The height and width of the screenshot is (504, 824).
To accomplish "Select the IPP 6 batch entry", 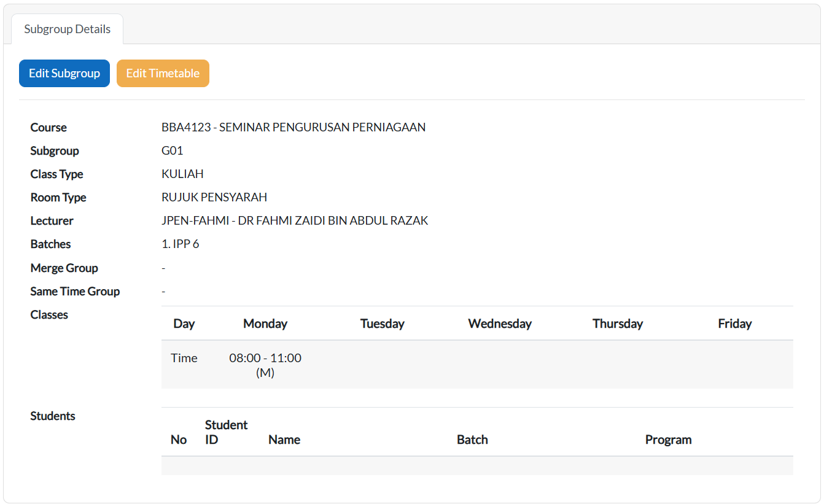I will pos(181,244).
